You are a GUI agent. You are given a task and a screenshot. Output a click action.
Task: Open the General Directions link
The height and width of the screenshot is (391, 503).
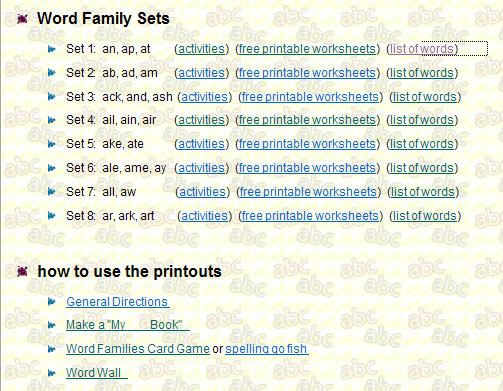118,302
